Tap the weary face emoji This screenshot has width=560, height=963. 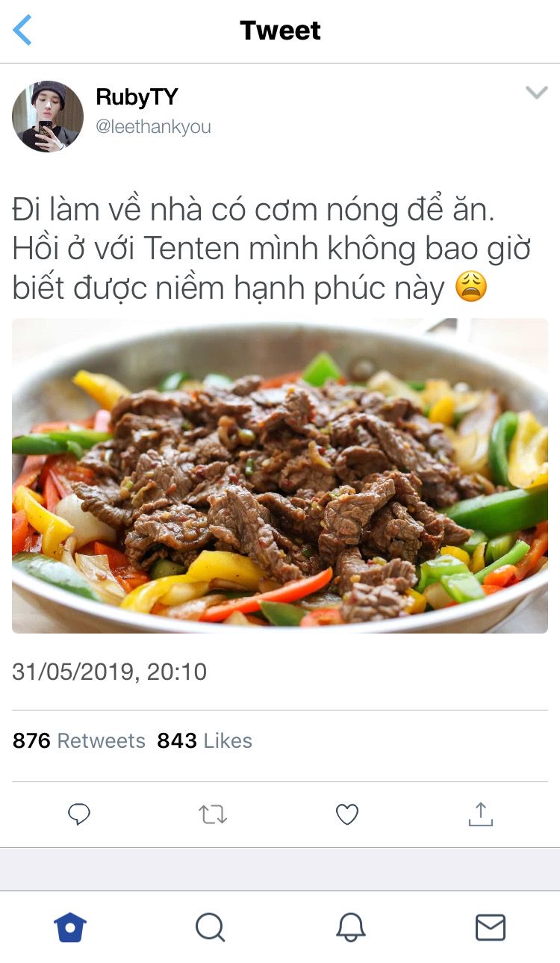471,286
